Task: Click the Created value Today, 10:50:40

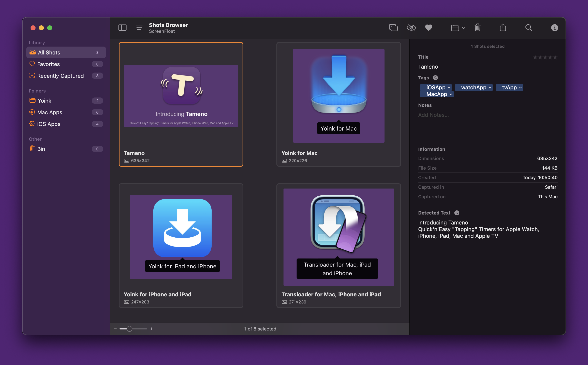Action: [540, 178]
